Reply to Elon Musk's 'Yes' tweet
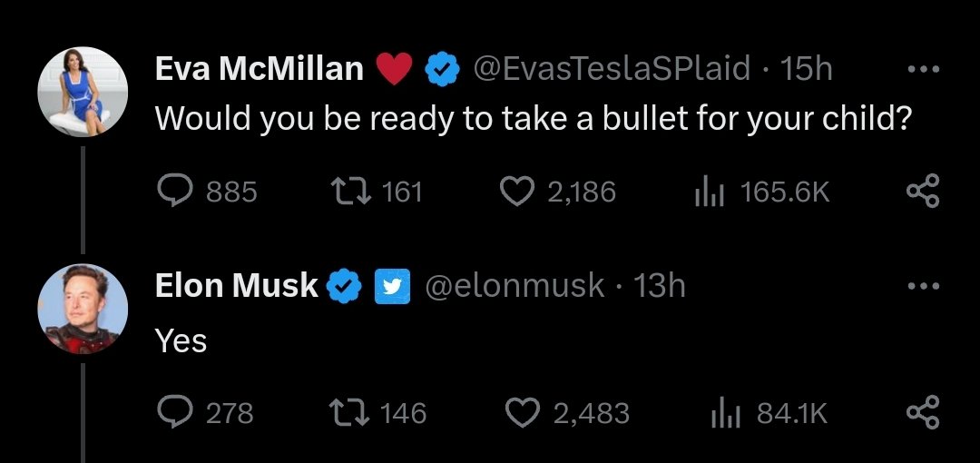The height and width of the screenshot is (463, 980). (x=173, y=413)
